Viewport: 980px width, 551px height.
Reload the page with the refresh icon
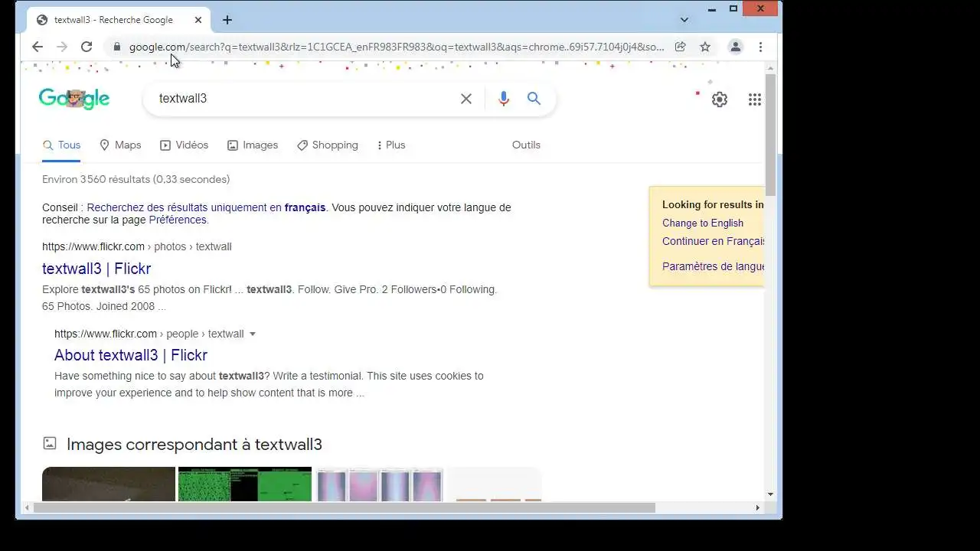(x=87, y=47)
